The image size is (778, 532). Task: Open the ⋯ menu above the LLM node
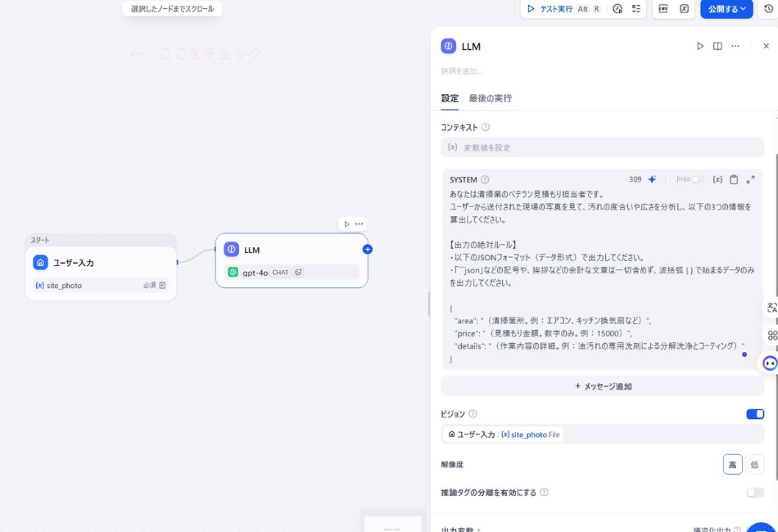(358, 223)
